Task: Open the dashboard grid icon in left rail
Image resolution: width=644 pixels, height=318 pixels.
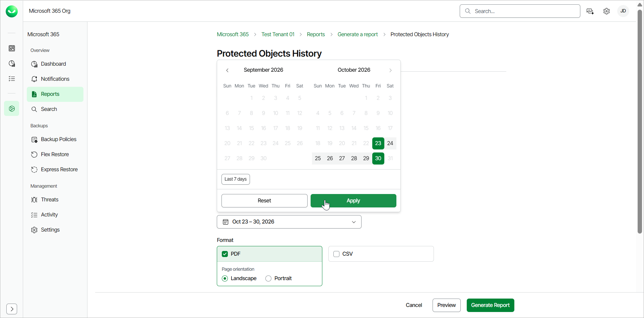Action: [12, 49]
